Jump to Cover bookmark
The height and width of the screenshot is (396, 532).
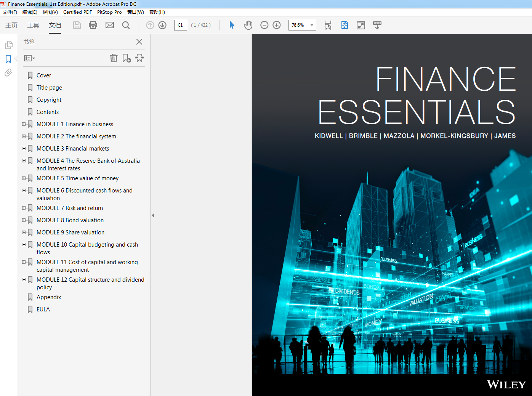(x=44, y=75)
